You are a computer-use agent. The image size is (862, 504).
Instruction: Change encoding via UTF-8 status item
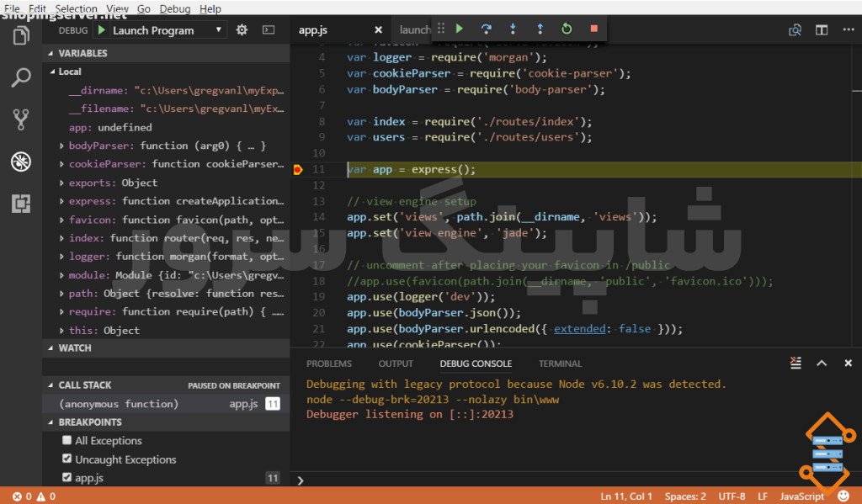(x=732, y=496)
